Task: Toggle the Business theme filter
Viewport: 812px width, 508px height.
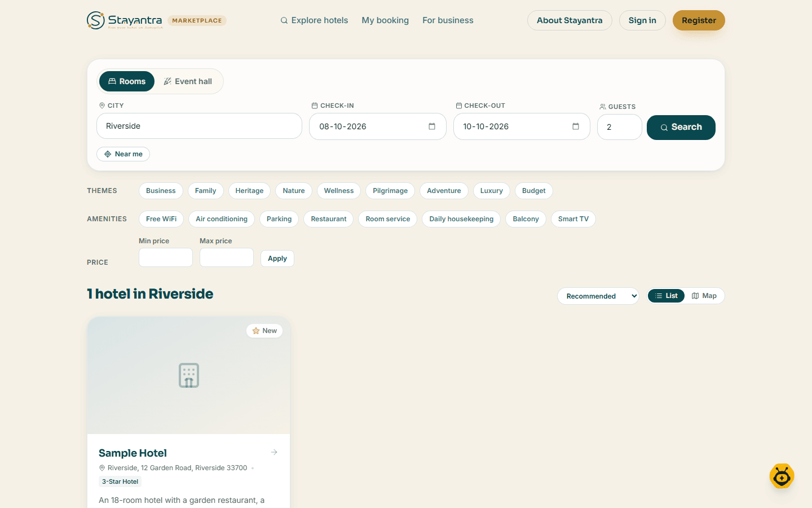Action: [161, 191]
